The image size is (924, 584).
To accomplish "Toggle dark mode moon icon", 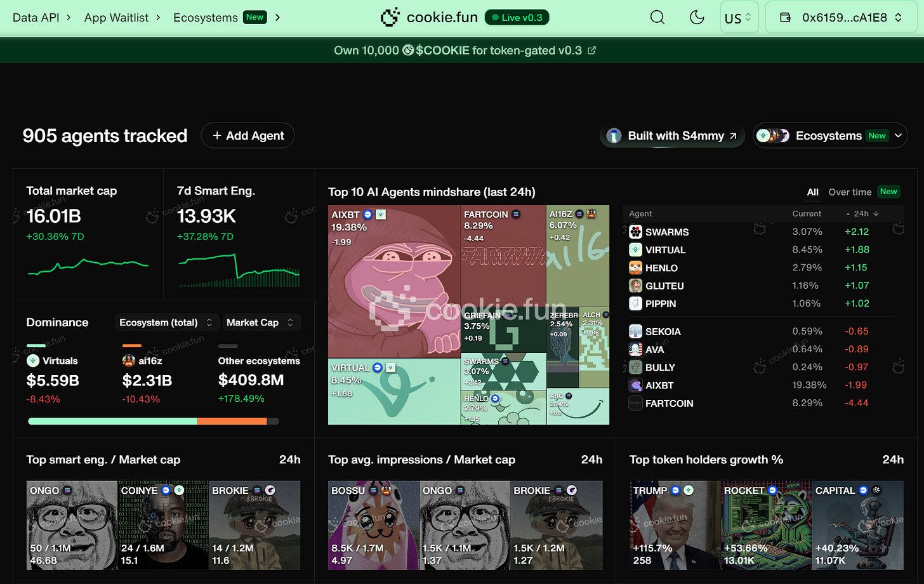I will (697, 18).
